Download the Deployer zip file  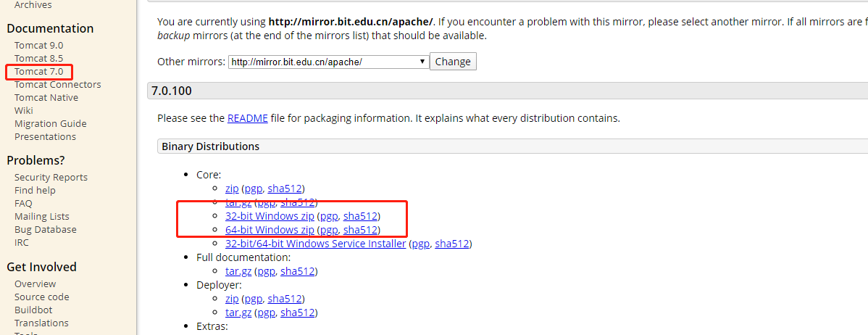click(232, 299)
